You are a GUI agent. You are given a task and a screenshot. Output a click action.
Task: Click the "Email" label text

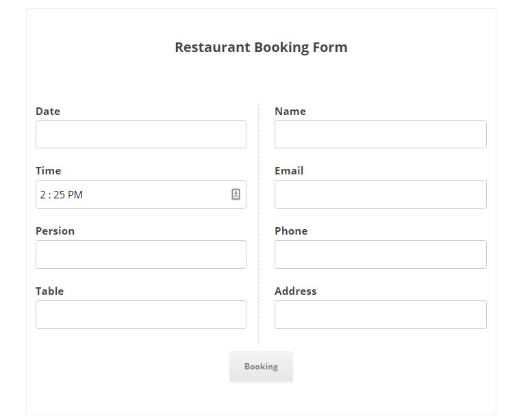[289, 171]
